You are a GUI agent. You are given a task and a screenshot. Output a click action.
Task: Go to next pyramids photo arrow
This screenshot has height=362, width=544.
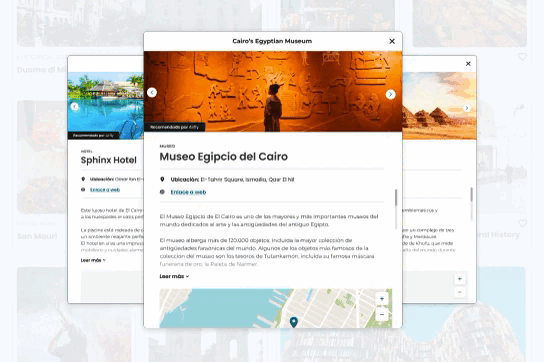coord(467,108)
